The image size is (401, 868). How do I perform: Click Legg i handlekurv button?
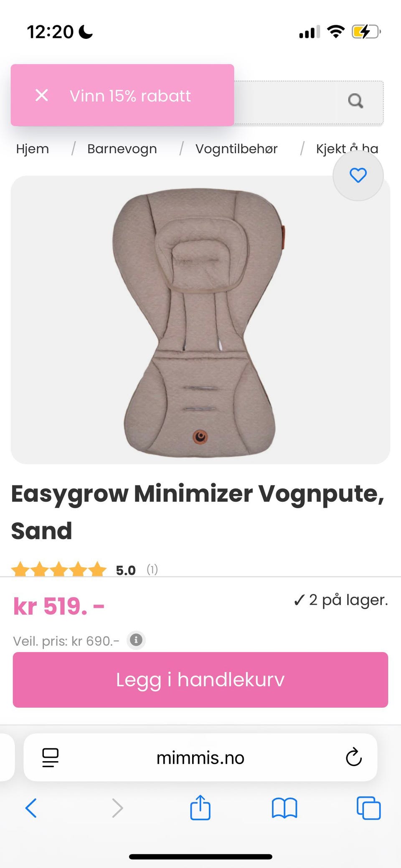[200, 680]
